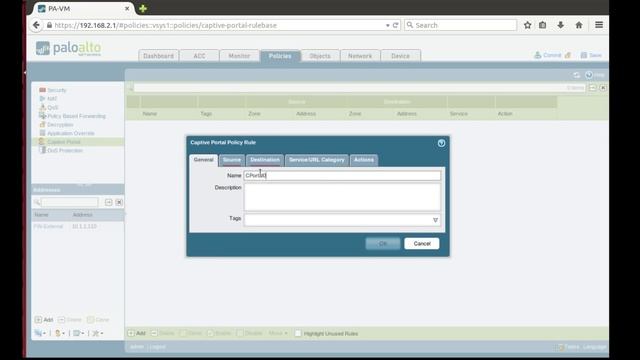Click the QoS policy icon in sidebar
This screenshot has height=360, width=640.
tap(42, 107)
